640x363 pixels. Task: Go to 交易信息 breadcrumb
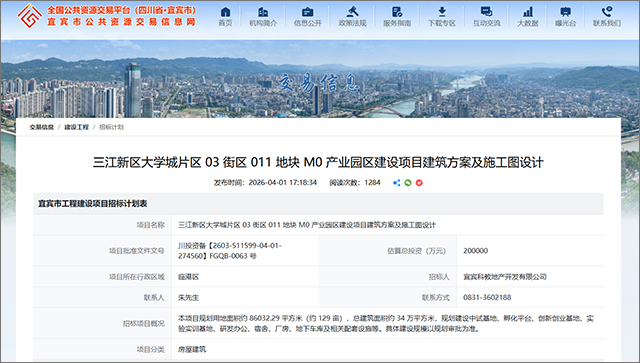[x=42, y=127]
